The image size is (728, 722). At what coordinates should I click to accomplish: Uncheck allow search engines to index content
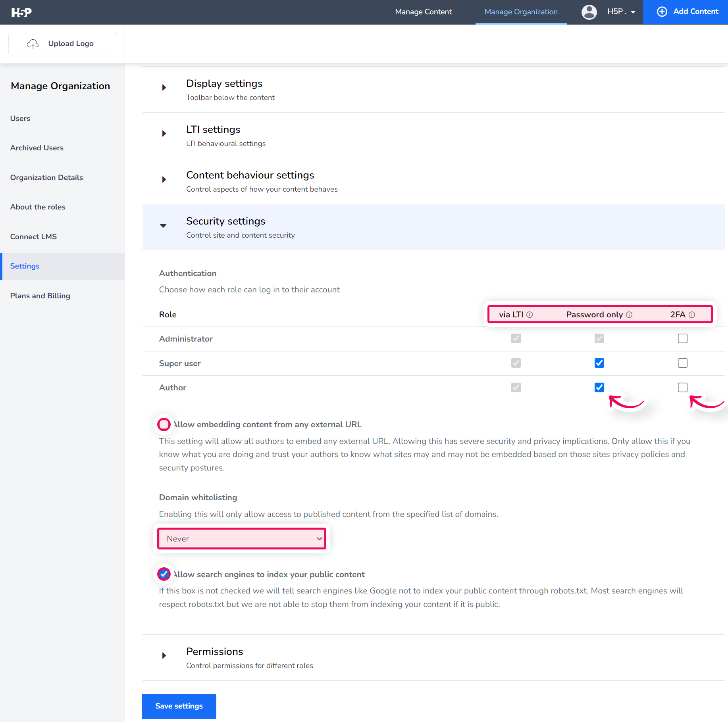(164, 574)
